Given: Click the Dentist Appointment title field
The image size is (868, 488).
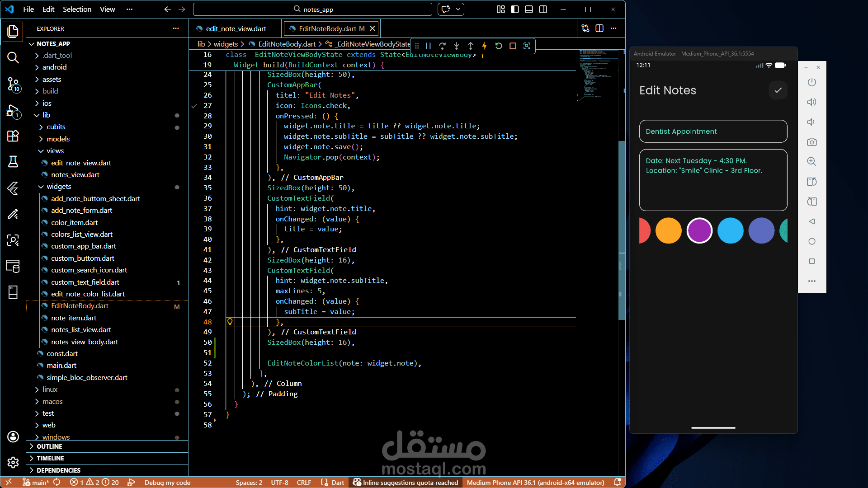Looking at the screenshot, I should [713, 131].
